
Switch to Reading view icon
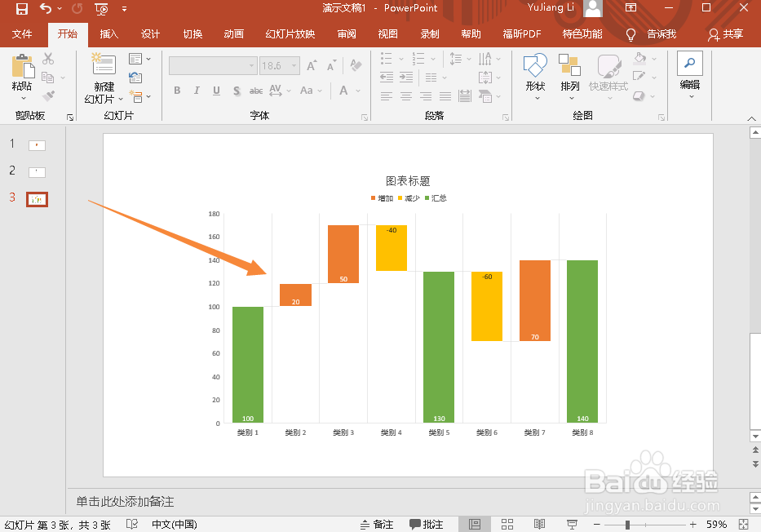[539, 524]
